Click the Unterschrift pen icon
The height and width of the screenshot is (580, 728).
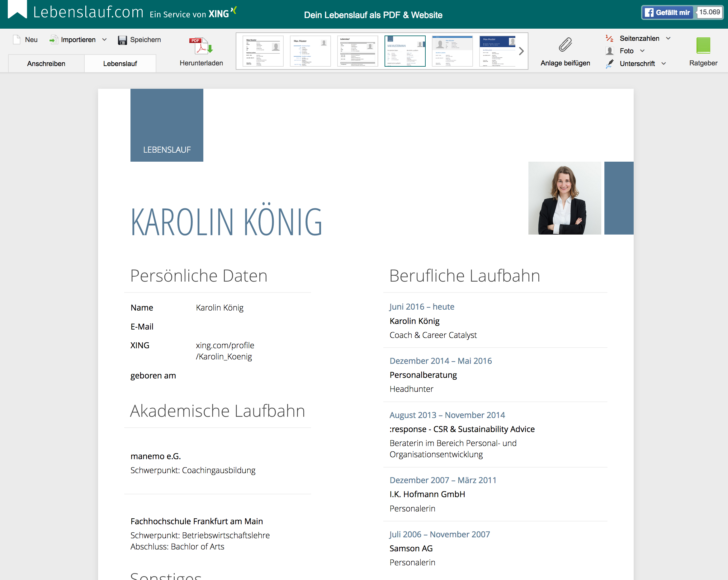click(610, 64)
